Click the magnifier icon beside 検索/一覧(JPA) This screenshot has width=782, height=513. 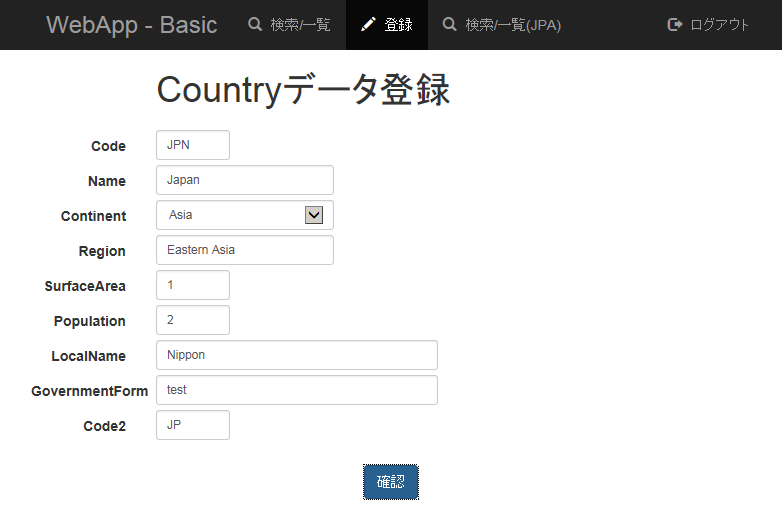click(x=449, y=24)
